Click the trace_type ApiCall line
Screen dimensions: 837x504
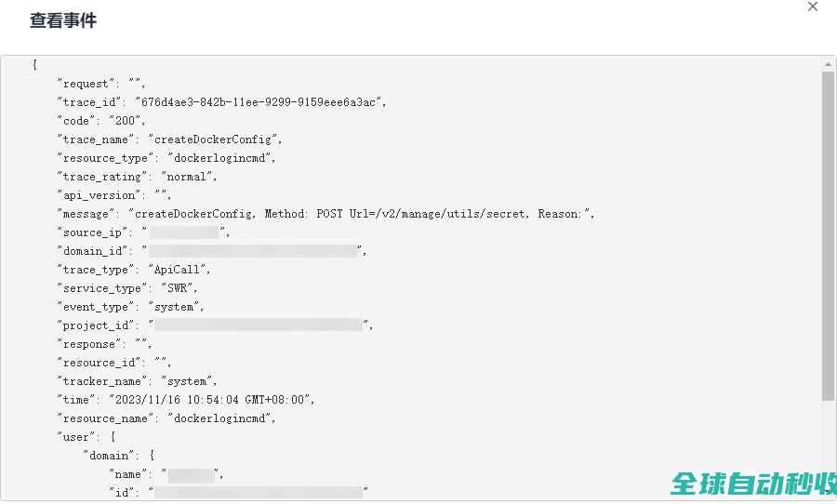134,270
